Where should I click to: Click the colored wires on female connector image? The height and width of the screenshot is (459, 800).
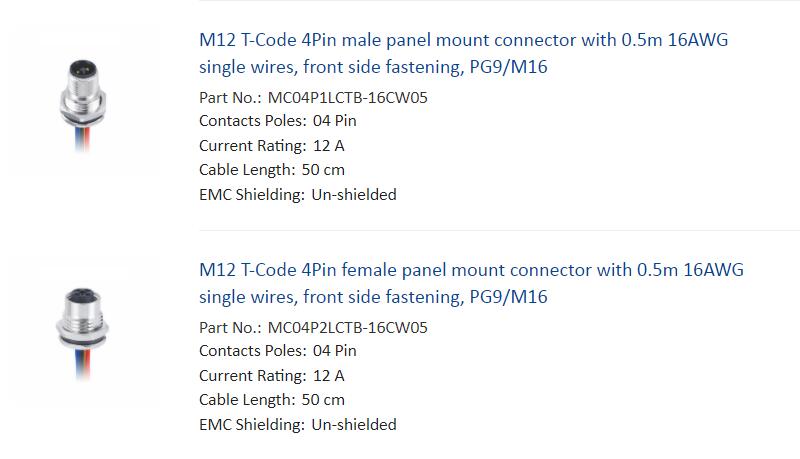coord(82,364)
